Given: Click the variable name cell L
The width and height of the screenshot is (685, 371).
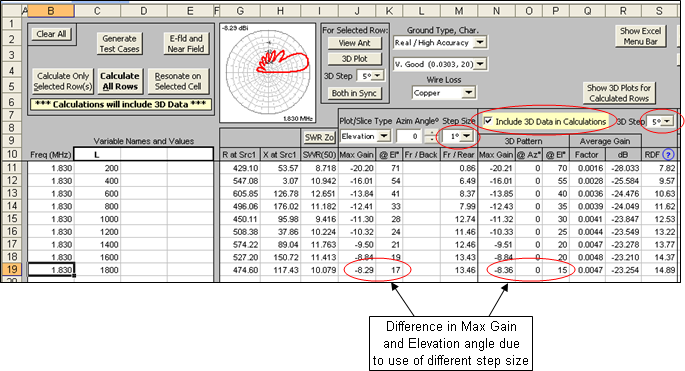Looking at the screenshot, I should tap(97, 155).
